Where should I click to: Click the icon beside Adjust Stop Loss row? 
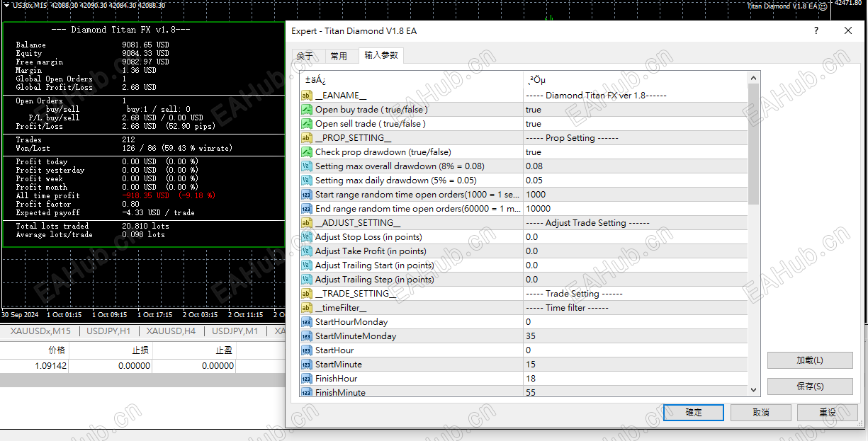pos(306,237)
